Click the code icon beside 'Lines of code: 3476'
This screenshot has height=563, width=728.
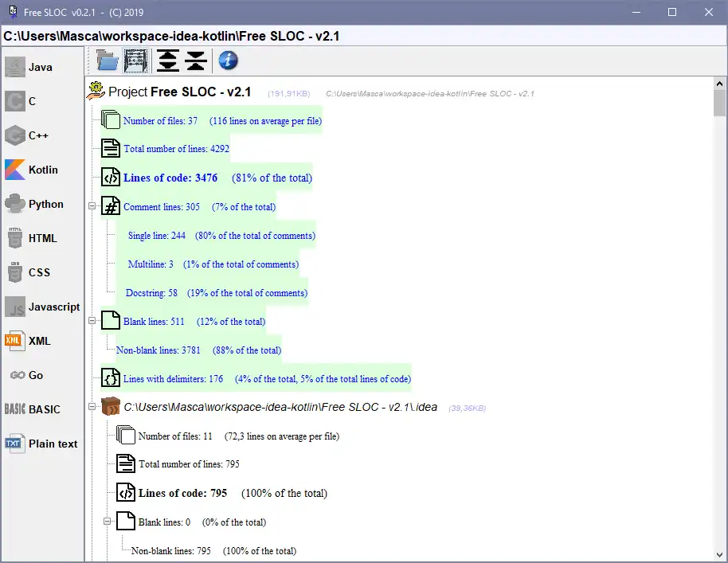(x=111, y=178)
